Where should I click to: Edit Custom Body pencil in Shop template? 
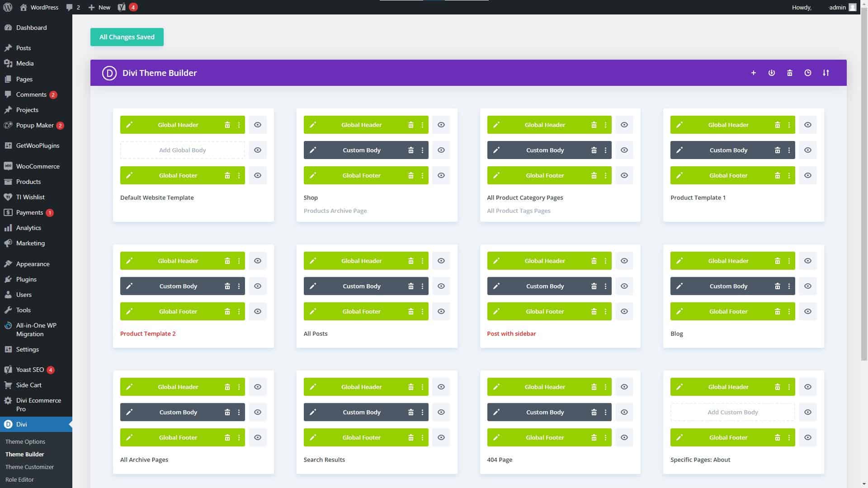(x=313, y=150)
